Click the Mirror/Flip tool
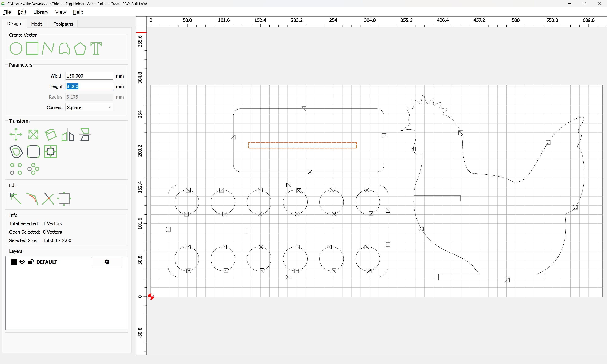The height and width of the screenshot is (364, 607). tap(68, 135)
